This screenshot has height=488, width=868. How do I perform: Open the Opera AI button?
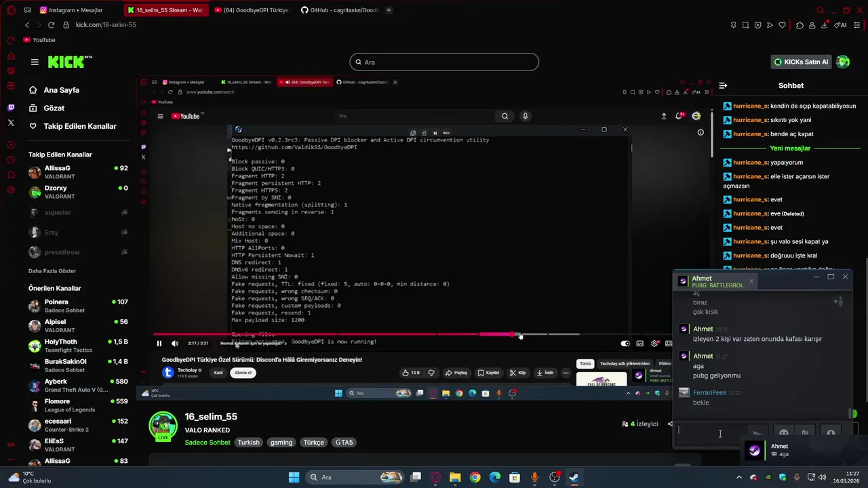click(x=841, y=25)
